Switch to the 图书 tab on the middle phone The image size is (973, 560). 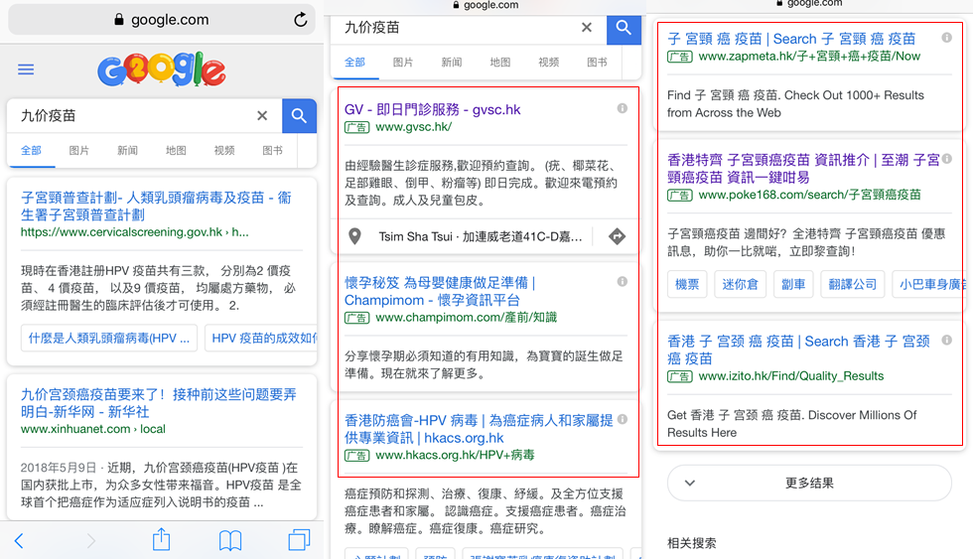pos(597,63)
